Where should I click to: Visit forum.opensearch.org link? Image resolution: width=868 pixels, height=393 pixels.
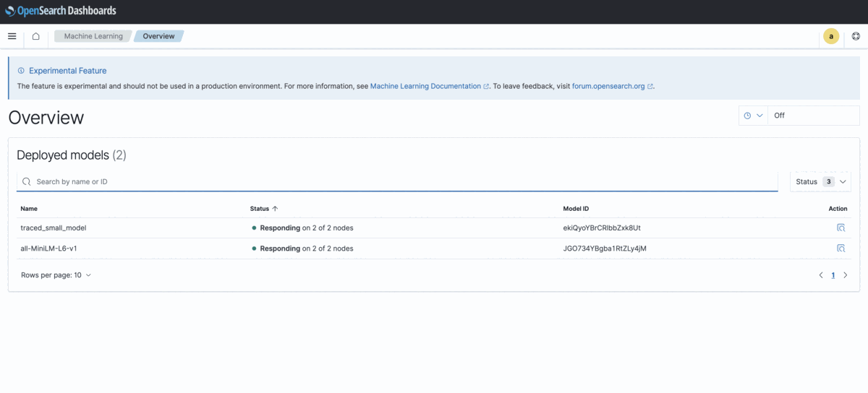[613, 86]
